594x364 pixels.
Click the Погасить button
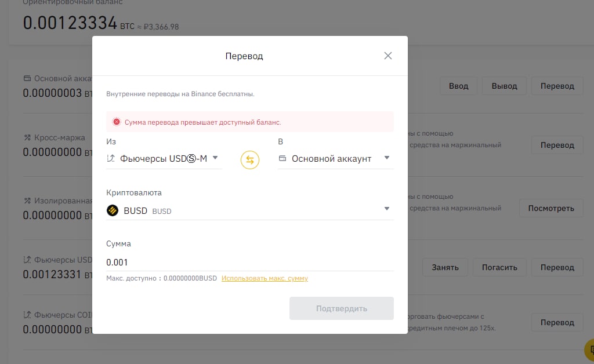(499, 267)
